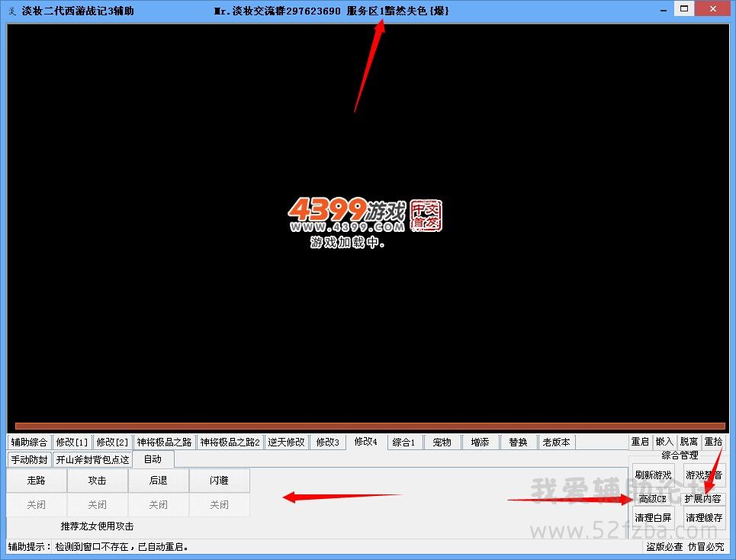Click the 重启 button
Image resolution: width=736 pixels, height=560 pixels.
(640, 442)
